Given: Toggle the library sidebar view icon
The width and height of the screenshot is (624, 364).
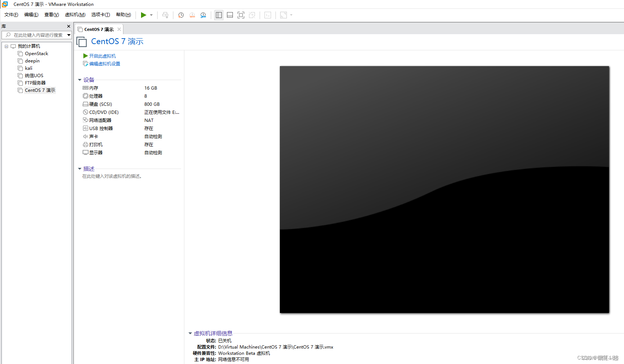Looking at the screenshot, I should (219, 15).
